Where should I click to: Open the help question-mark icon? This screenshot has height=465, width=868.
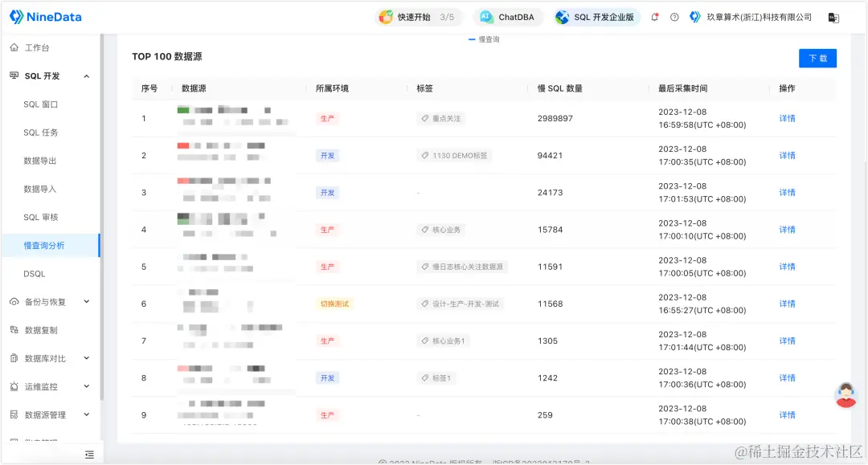click(674, 16)
